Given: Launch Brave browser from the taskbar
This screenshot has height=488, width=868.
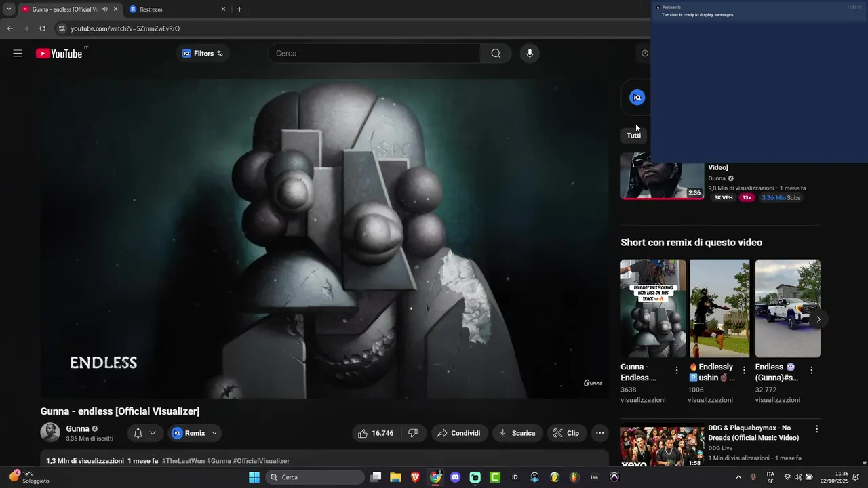Looking at the screenshot, I should click(415, 477).
